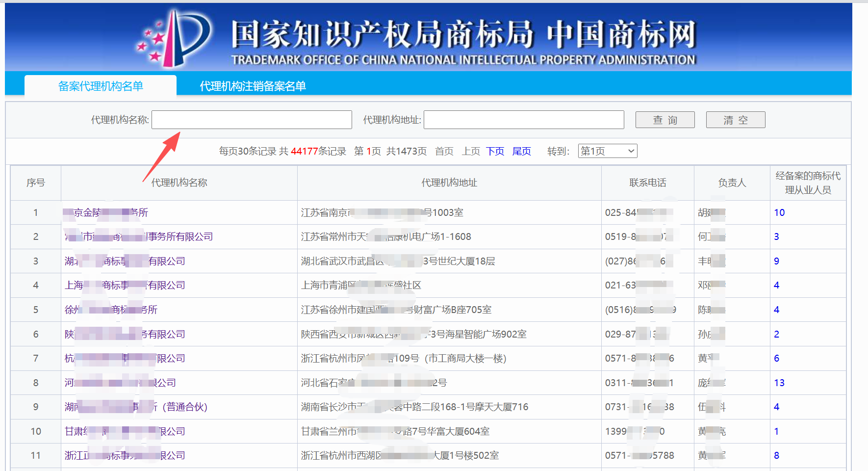868x471 pixels.
Task: Click the 序号 column header
Action: (x=36, y=183)
